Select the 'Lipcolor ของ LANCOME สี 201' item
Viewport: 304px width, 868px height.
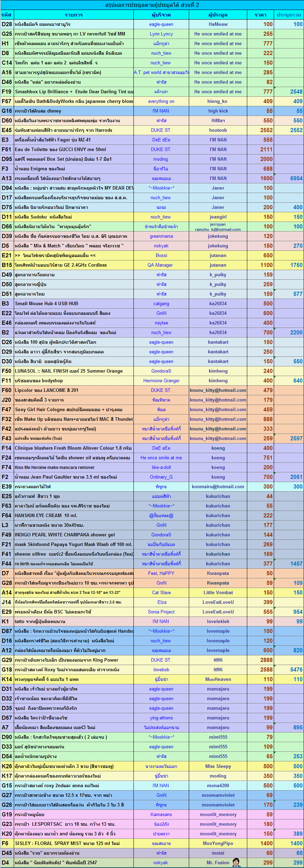[x=74, y=390]
